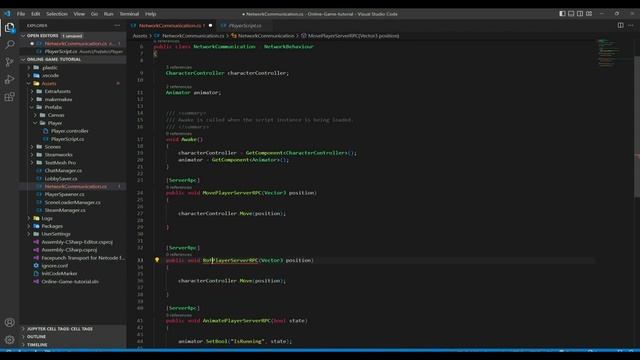Screen dimensions: 640x360
Task: Open ignore.conf file
Action: pyautogui.click(x=55, y=266)
